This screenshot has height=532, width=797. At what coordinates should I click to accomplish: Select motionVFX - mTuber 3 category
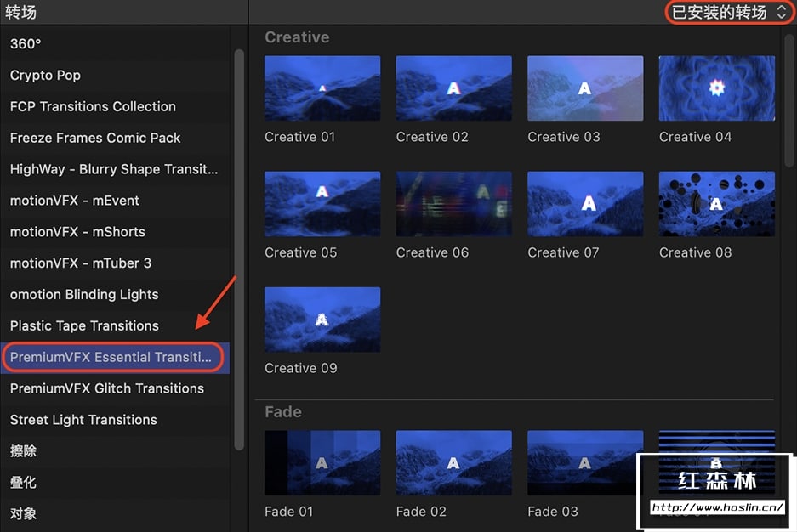pos(115,263)
